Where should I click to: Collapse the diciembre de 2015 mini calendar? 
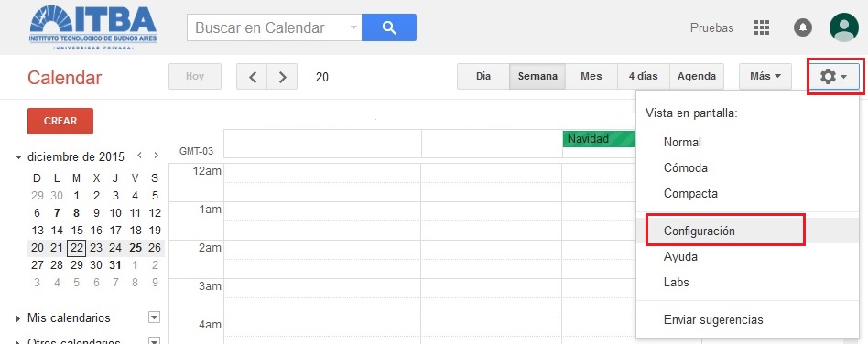(x=19, y=157)
